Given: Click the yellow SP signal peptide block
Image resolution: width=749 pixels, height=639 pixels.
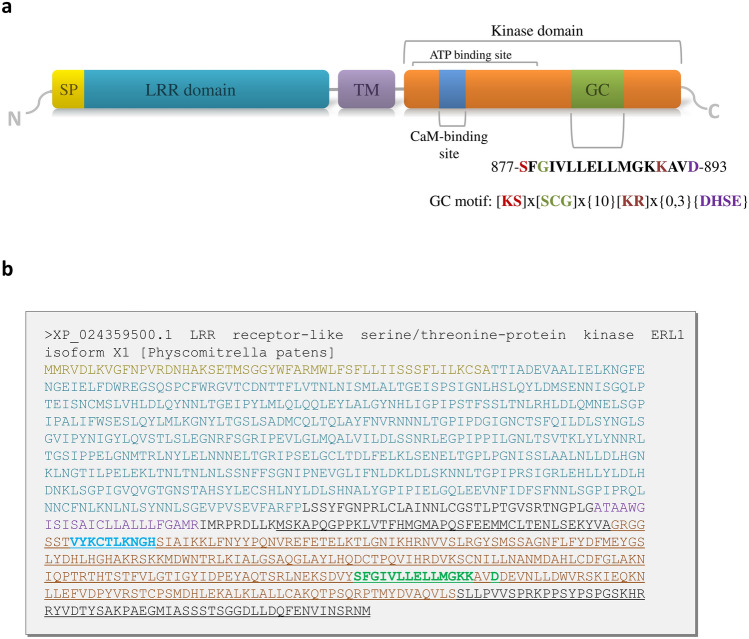Looking at the screenshot, I should tap(68, 89).
